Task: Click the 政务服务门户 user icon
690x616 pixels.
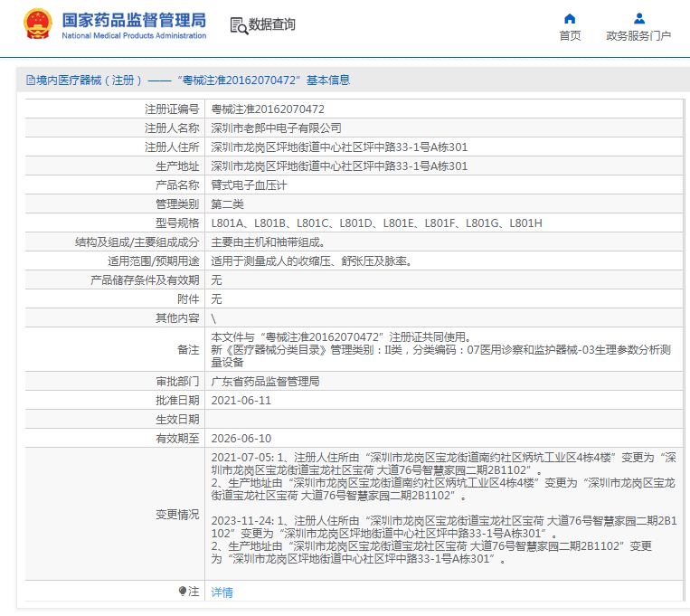Action: pyautogui.click(x=639, y=18)
